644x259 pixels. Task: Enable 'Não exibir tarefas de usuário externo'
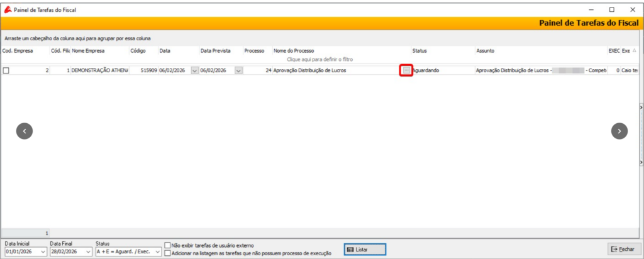point(167,245)
